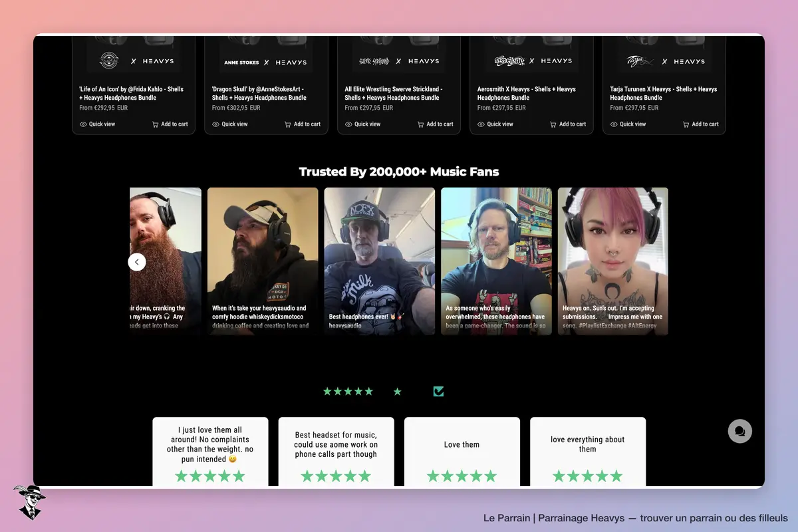This screenshot has width=798, height=532.
Task: Open the whiskeydicksmotoco hoodie testimonial photo
Action: tap(263, 261)
